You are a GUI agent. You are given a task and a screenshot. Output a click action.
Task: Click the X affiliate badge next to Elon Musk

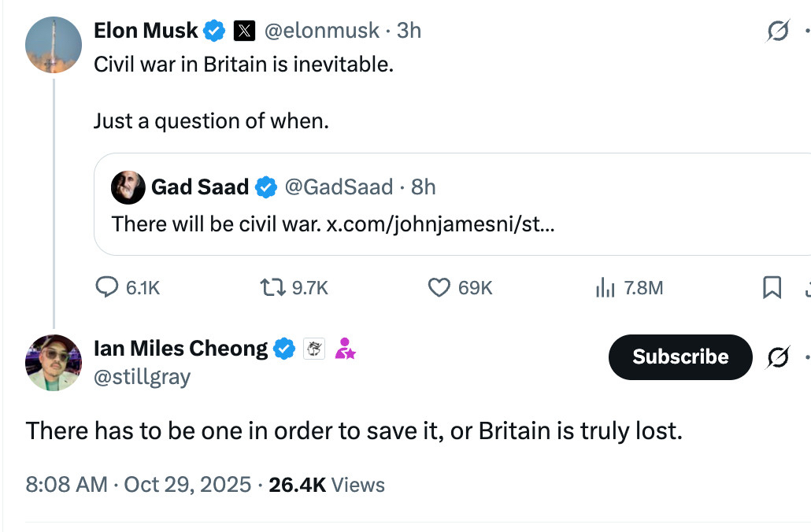coord(245,31)
